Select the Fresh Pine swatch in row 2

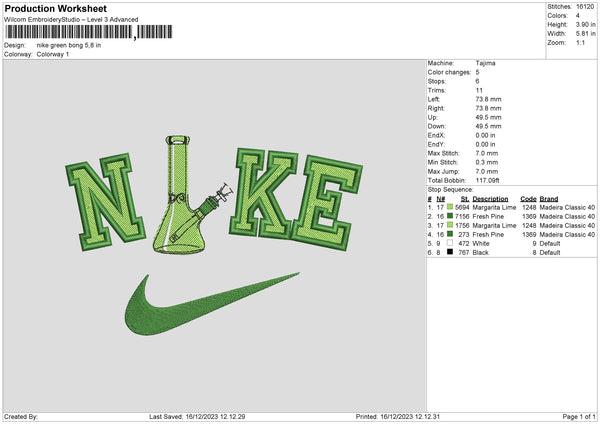(450, 216)
